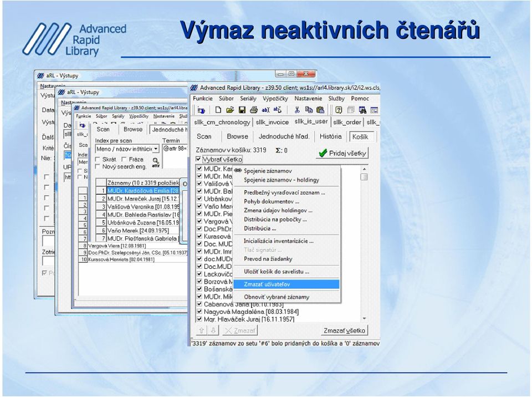Click the connection icon at the toolbar's start
Image resolution: width=532 pixels, height=397 pixels.
pyautogui.click(x=201, y=110)
